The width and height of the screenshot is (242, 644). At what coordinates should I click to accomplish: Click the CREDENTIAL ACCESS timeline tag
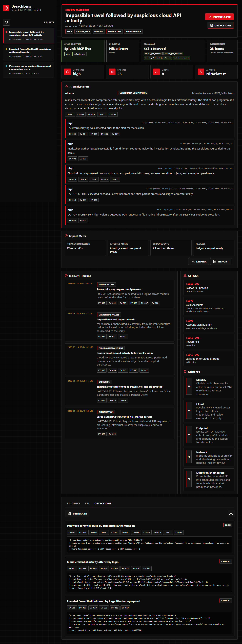(109, 315)
